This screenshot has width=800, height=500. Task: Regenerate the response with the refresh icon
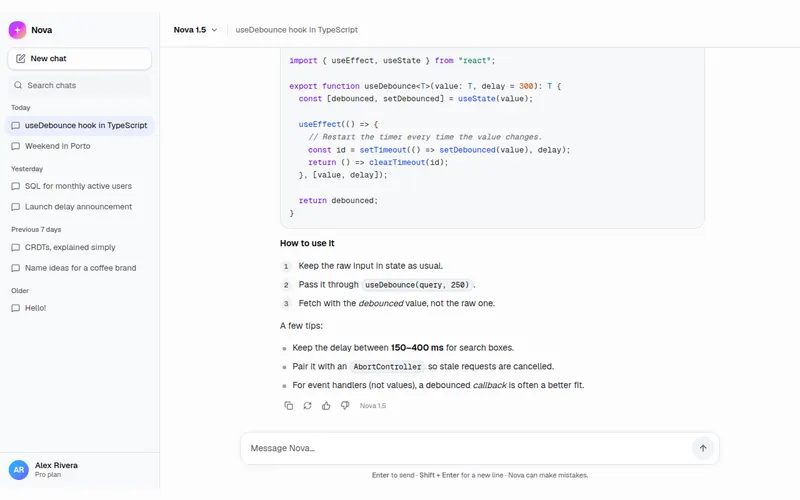point(307,406)
